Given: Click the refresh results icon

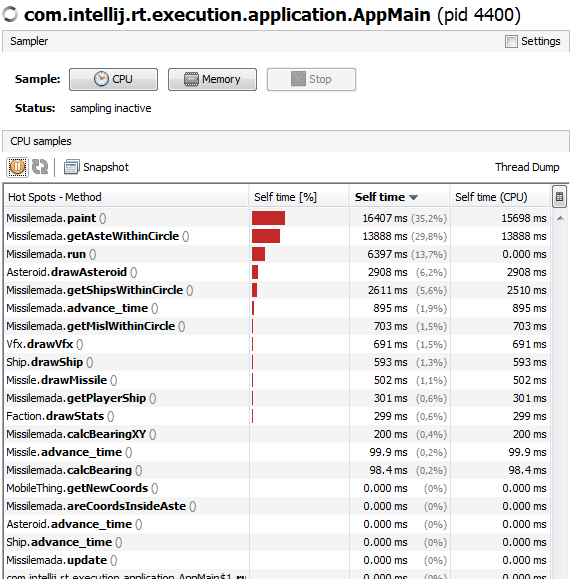Looking at the screenshot, I should 40,167.
